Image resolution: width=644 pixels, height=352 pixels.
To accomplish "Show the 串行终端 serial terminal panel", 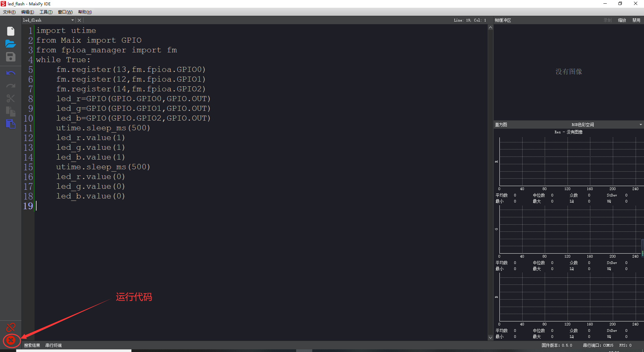I will click(x=53, y=345).
